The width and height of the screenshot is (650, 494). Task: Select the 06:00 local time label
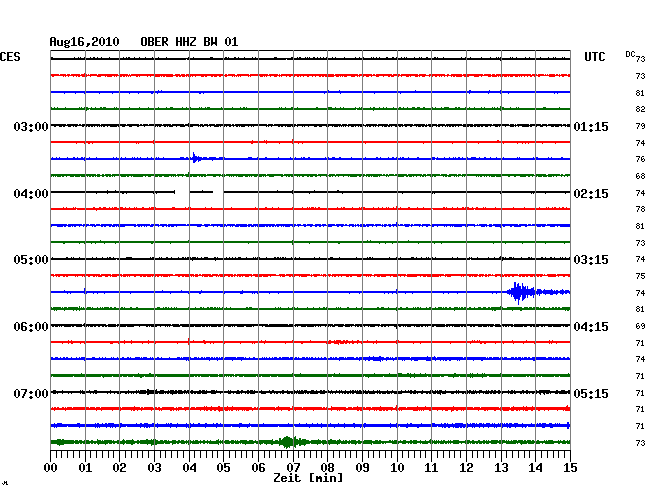click(31, 327)
